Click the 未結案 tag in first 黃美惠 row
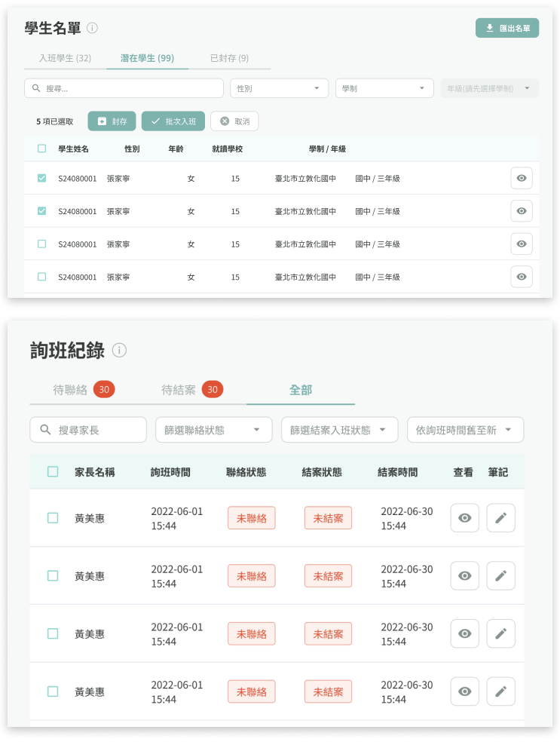The image size is (560, 742). 329,518
